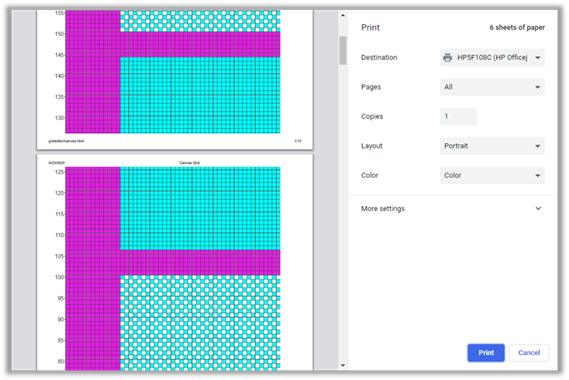569x380 pixels.
Task: Click the Destination dropdown arrow icon
Action: [537, 58]
